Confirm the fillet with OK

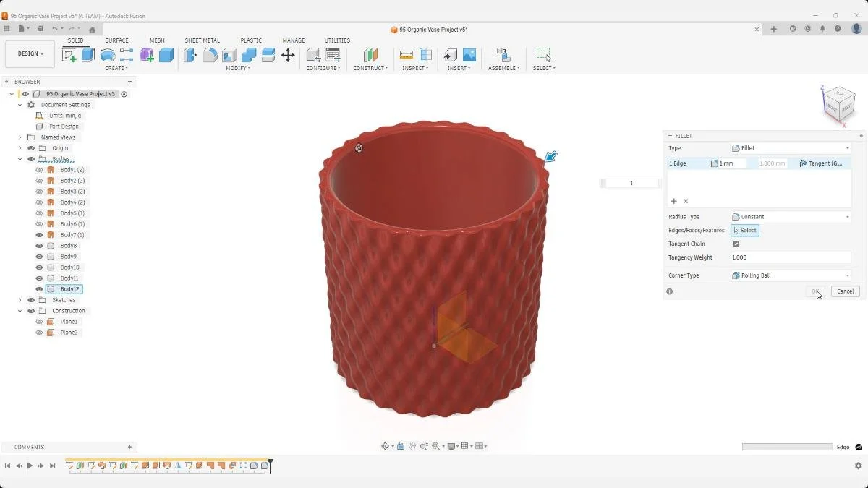click(814, 291)
